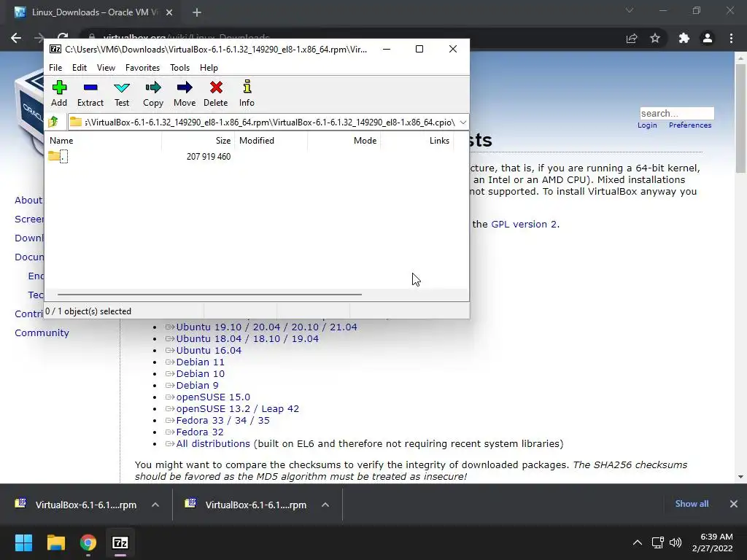Open the Ubuntu 16.04 link
747x560 pixels.
[x=209, y=351]
